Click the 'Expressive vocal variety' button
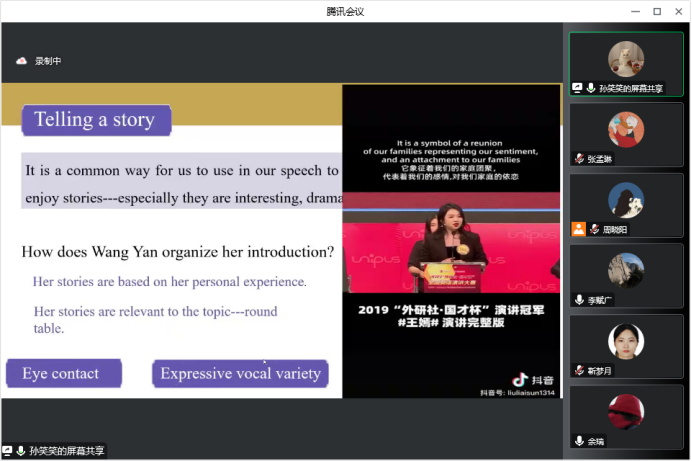Viewport: 692px width, 461px height. [x=240, y=374]
